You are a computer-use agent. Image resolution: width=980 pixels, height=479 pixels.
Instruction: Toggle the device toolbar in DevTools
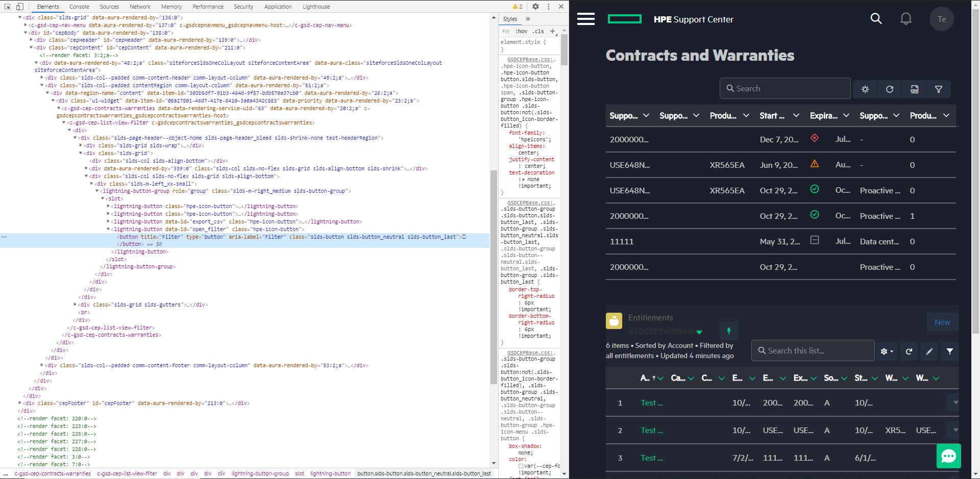tap(19, 7)
